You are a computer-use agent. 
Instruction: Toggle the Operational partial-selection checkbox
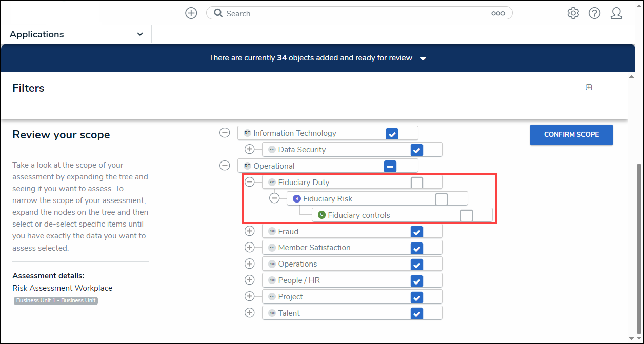point(390,166)
